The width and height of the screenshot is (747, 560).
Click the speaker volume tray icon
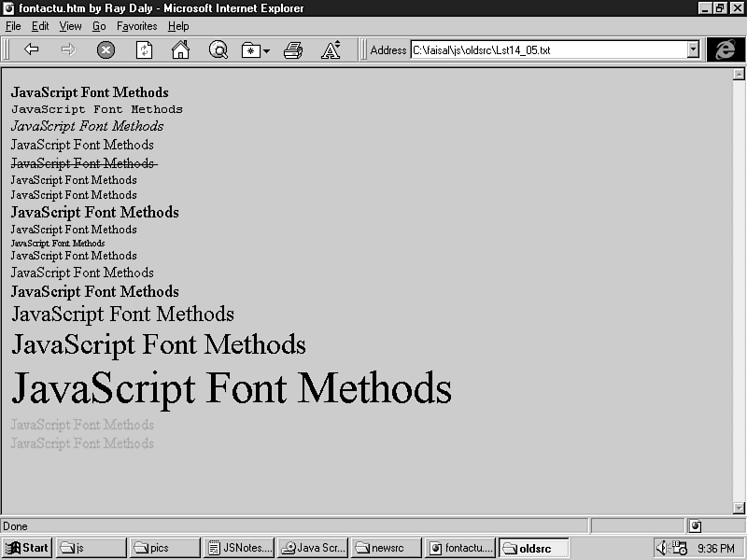661,548
